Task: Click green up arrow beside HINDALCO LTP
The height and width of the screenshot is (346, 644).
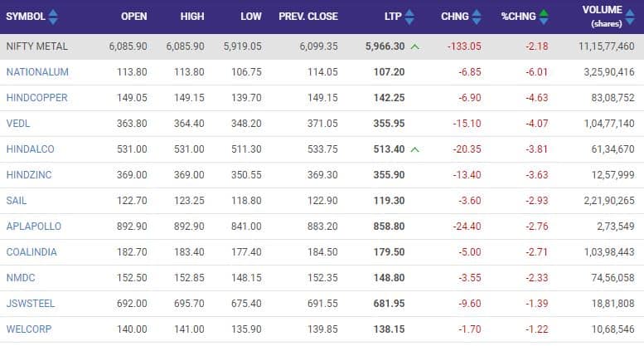Action: [414, 149]
